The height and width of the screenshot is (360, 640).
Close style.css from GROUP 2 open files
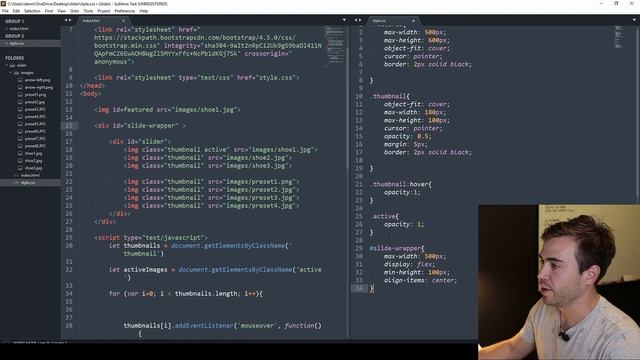pos(7,43)
